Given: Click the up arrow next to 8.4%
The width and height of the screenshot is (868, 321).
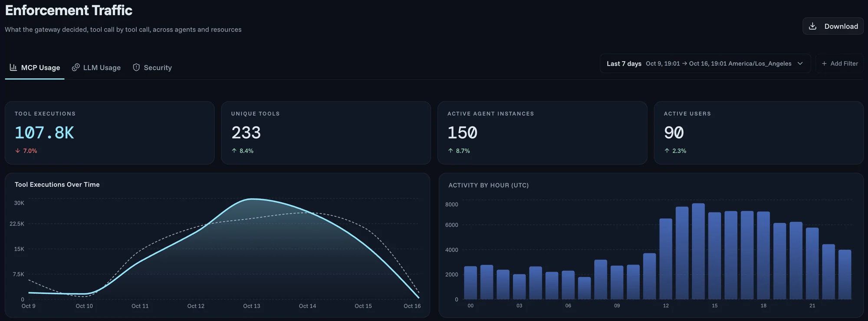Looking at the screenshot, I should [234, 151].
